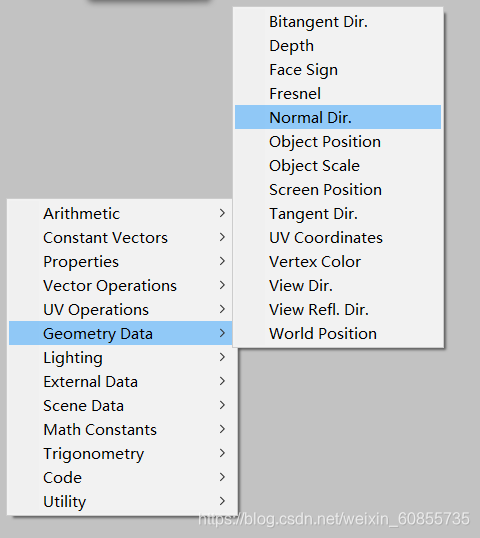The image size is (480, 538).
Task: Open the Properties submenu arrow
Action: coord(222,261)
